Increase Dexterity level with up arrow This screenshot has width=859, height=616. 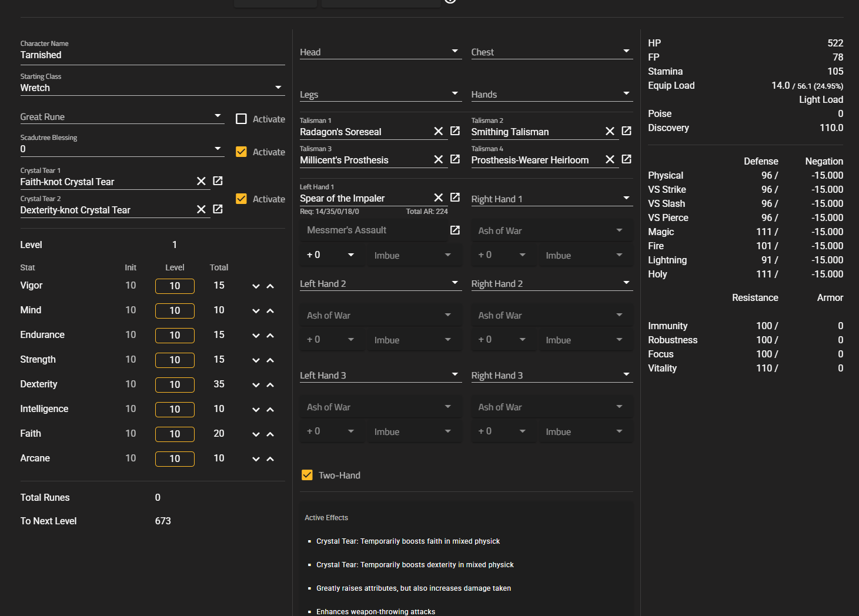270,385
